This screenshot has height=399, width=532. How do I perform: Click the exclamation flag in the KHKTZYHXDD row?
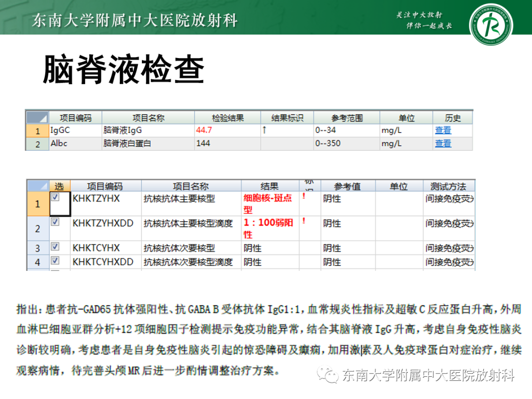click(x=304, y=221)
